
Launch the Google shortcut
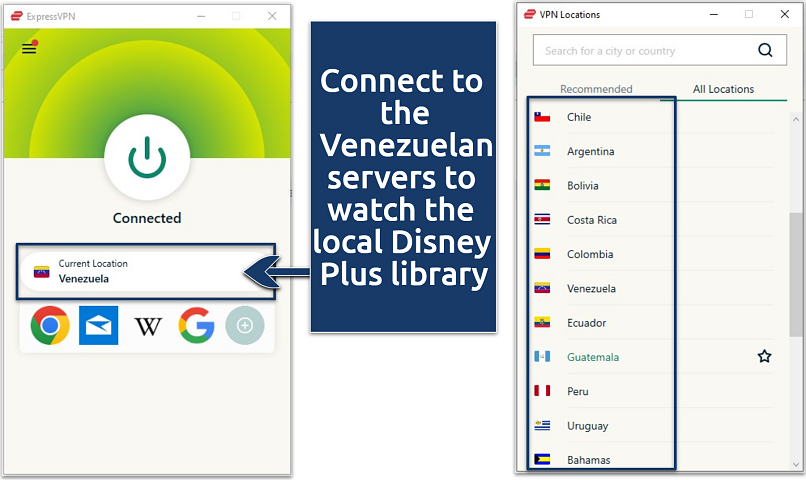pos(196,325)
